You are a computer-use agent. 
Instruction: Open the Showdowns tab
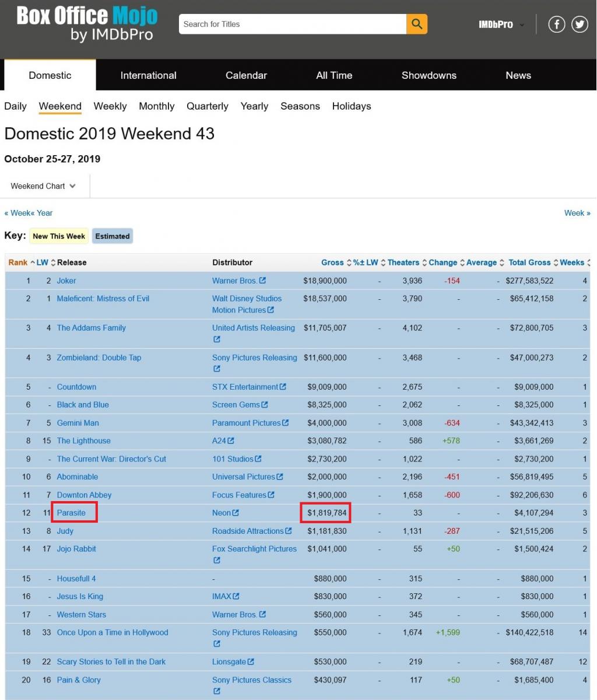(429, 75)
